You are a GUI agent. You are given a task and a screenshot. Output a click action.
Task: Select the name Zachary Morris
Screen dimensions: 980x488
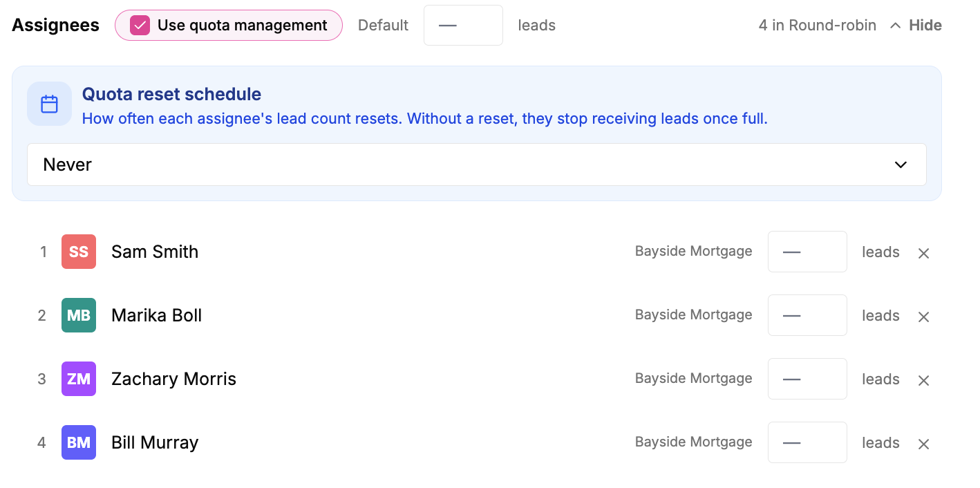coord(174,379)
